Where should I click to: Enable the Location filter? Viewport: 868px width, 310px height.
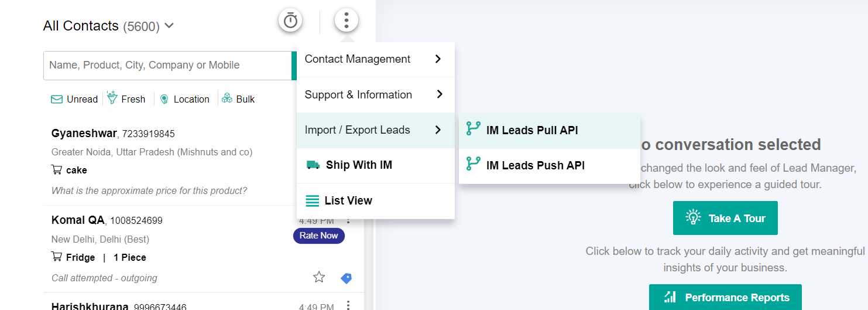185,99
